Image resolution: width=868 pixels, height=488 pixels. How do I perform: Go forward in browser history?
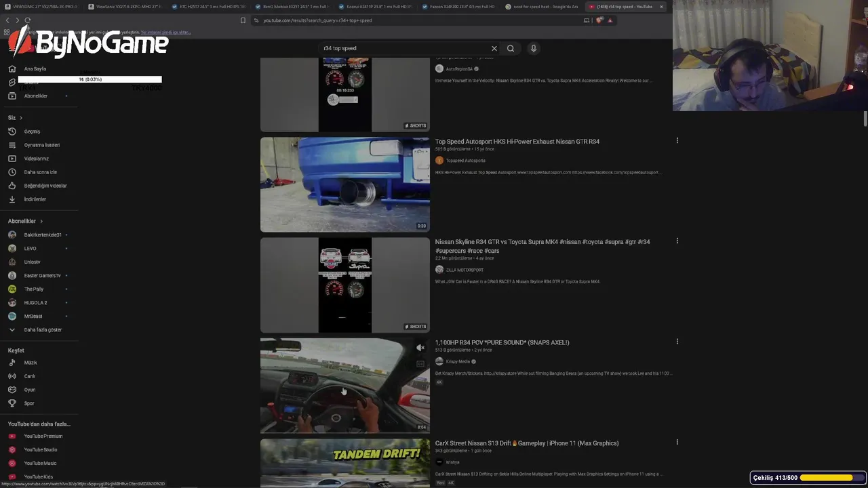coord(17,20)
